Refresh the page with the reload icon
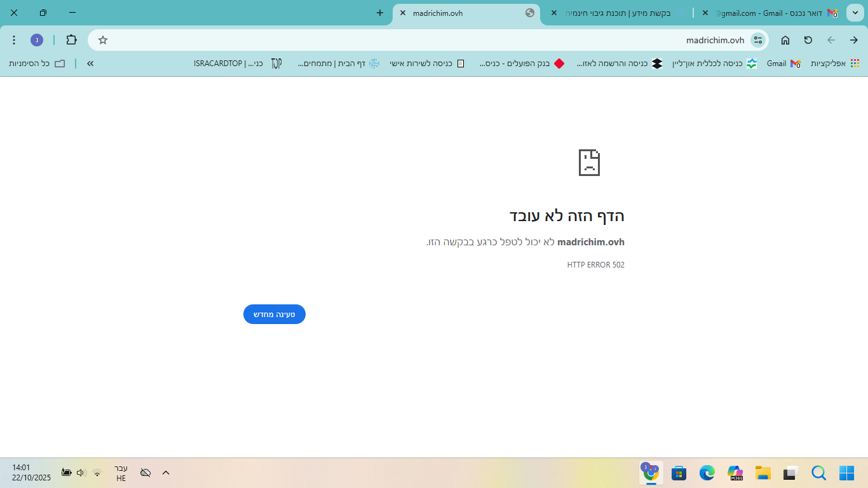Screen dimensions: 868x488 807,39
